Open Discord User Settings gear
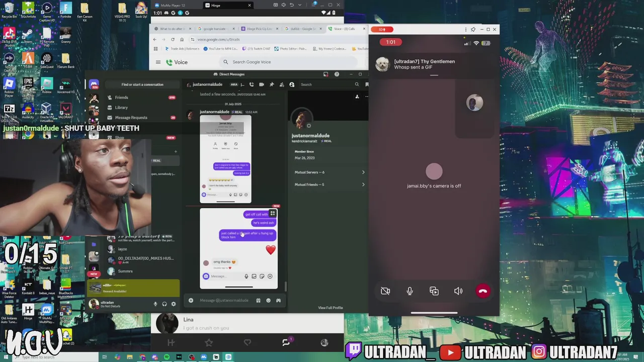This screenshot has height=362, width=644. tap(174, 304)
